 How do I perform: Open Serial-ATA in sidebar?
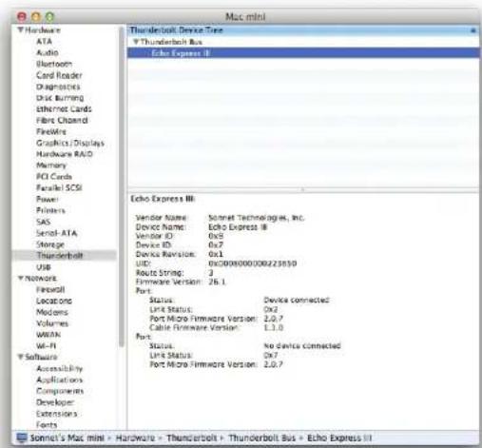[57, 233]
